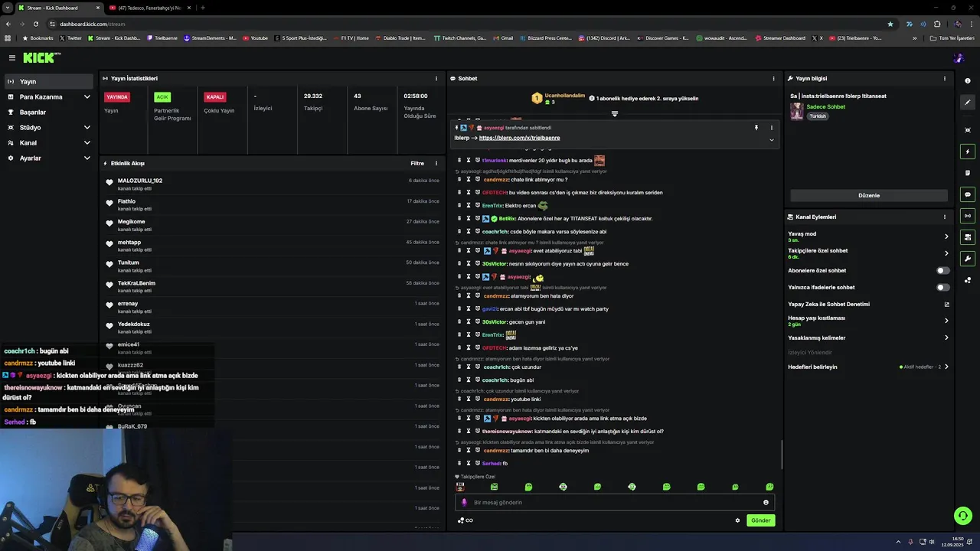
Task: Click the wrench icon in right sidebar
Action: (968, 259)
